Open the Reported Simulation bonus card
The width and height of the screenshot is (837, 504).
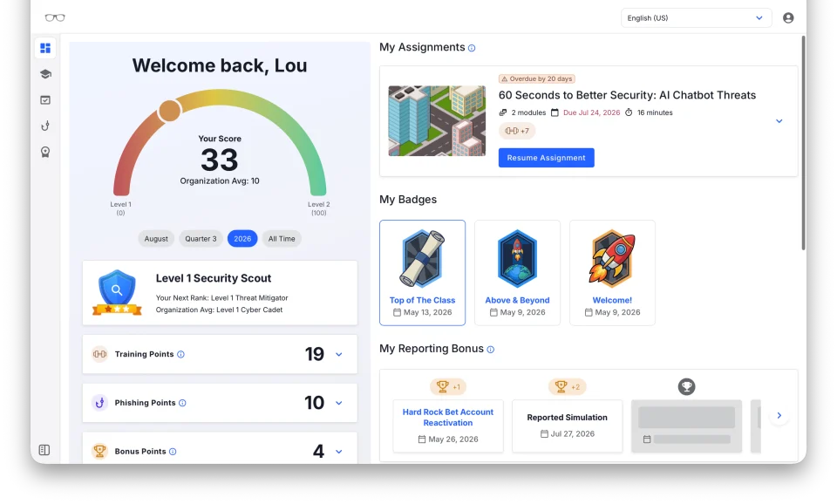tap(567, 426)
